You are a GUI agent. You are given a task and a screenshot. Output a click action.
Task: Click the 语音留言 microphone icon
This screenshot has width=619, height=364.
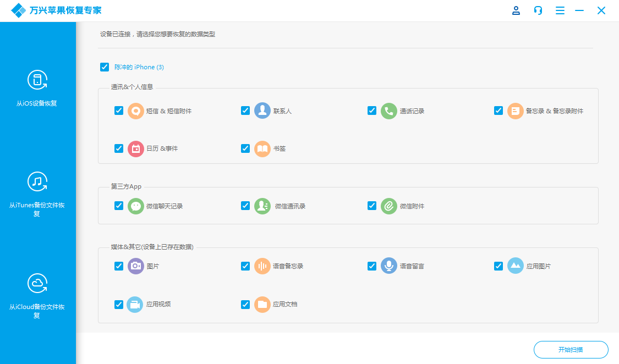[389, 266]
